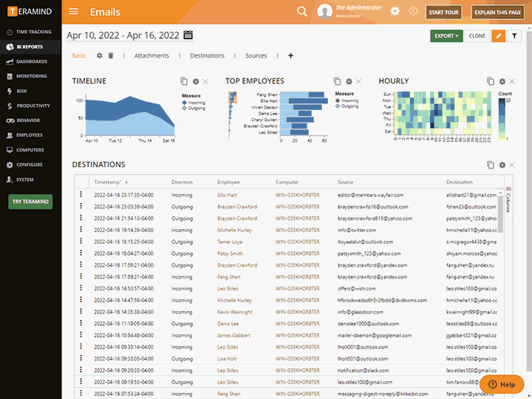This screenshot has height=399, width=532.
Task: Open Timeline widget gear settings
Action: click(196, 81)
